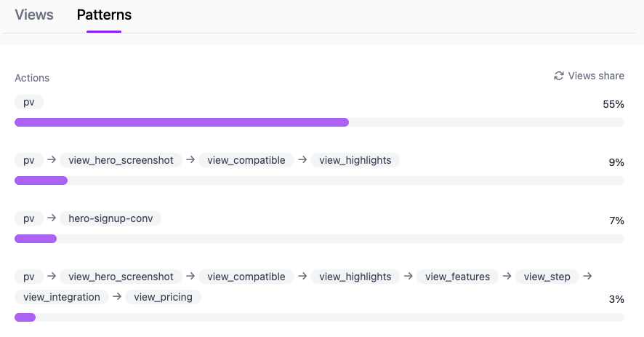Click view_highlights tag in the 9% pattern
This screenshot has height=337, width=644.
tap(355, 160)
